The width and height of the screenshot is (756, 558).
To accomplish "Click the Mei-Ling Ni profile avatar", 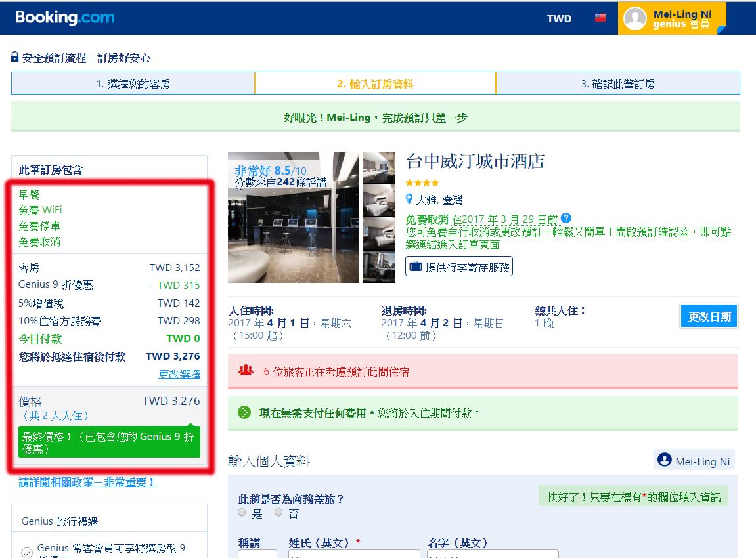I will click(x=634, y=18).
